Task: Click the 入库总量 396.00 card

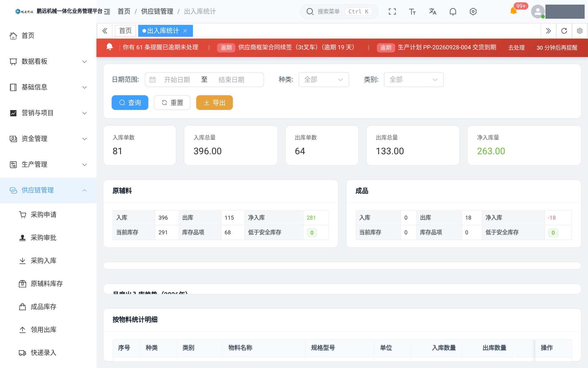Action: (231, 145)
